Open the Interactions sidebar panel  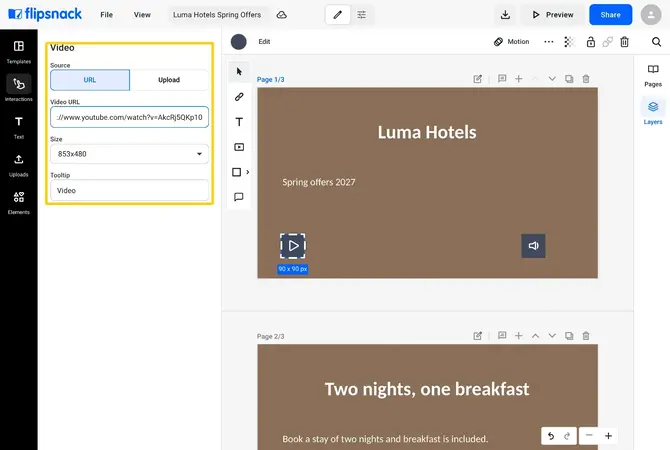click(19, 89)
